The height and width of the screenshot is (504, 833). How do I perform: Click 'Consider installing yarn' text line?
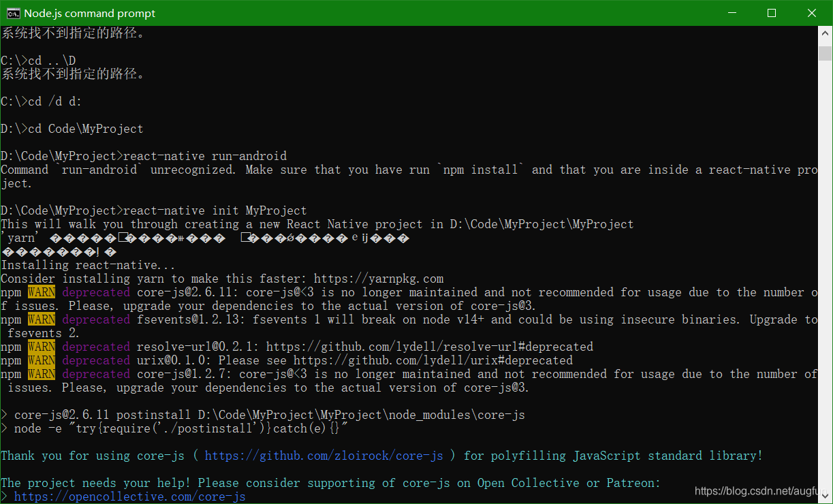(222, 279)
